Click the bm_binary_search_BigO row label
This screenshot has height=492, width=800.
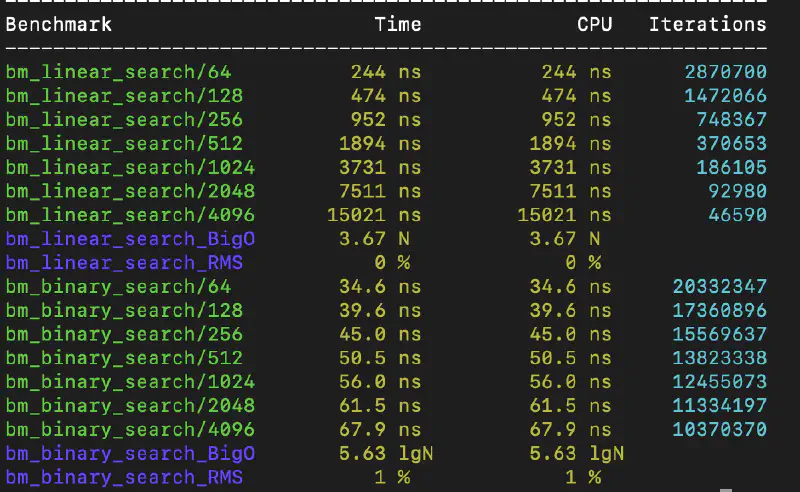tap(130, 454)
